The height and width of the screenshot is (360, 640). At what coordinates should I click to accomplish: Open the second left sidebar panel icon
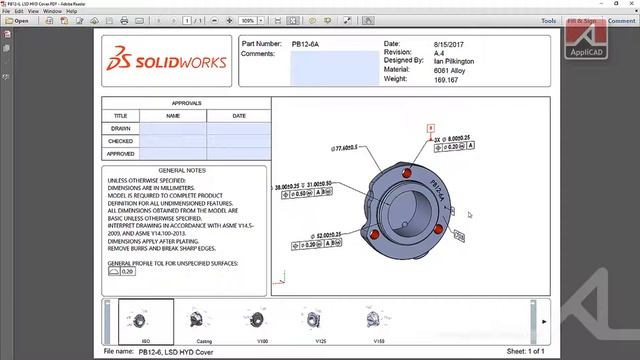tap(7, 48)
